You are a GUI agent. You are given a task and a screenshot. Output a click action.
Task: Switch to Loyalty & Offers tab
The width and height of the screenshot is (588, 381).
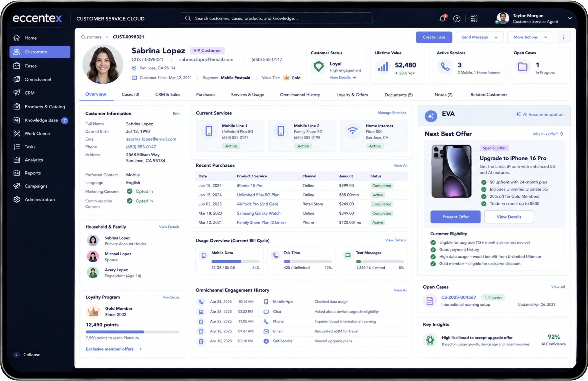tap(352, 95)
